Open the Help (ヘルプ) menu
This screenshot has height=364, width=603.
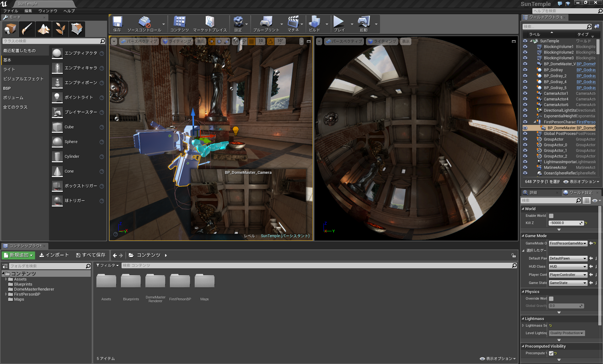point(69,11)
